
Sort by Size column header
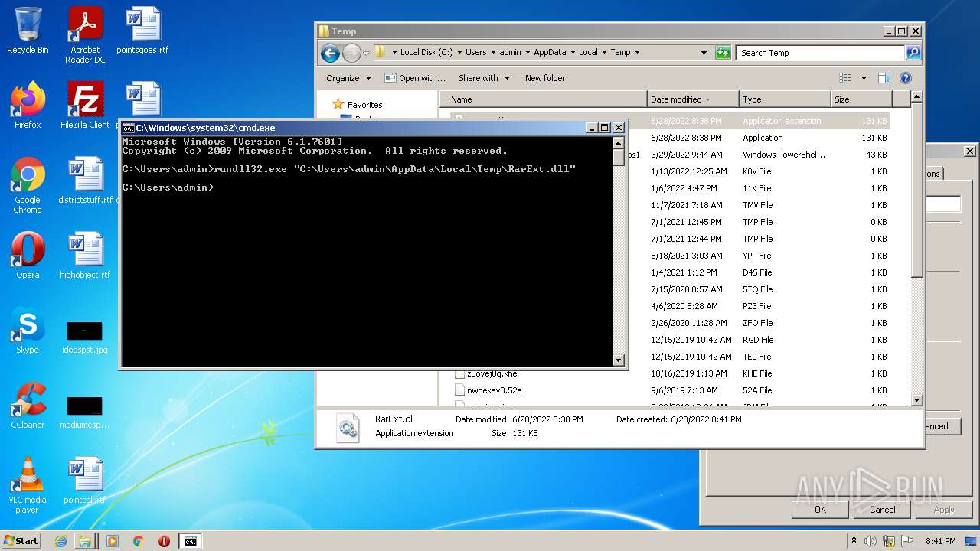tap(861, 99)
